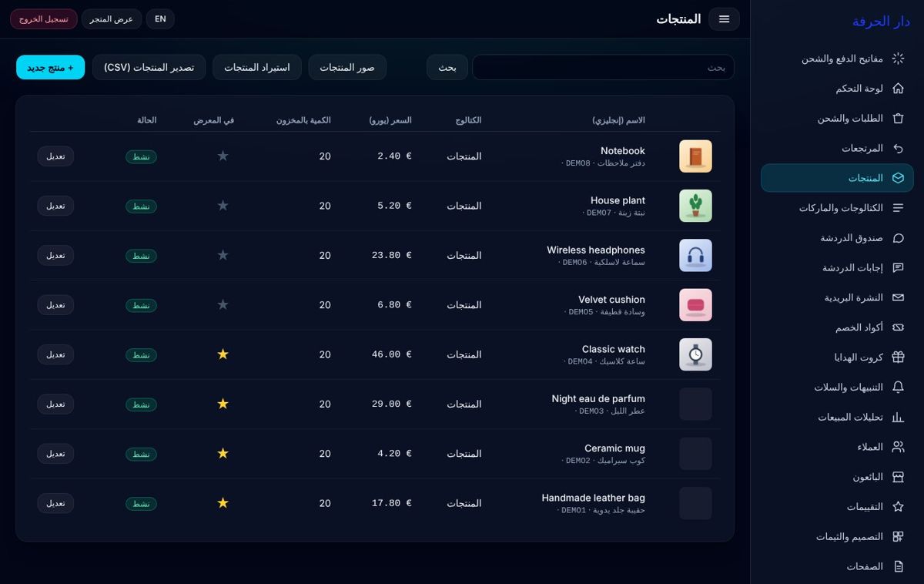Open الطلبات والشحن sidebar item
924x584 pixels.
[837, 119]
